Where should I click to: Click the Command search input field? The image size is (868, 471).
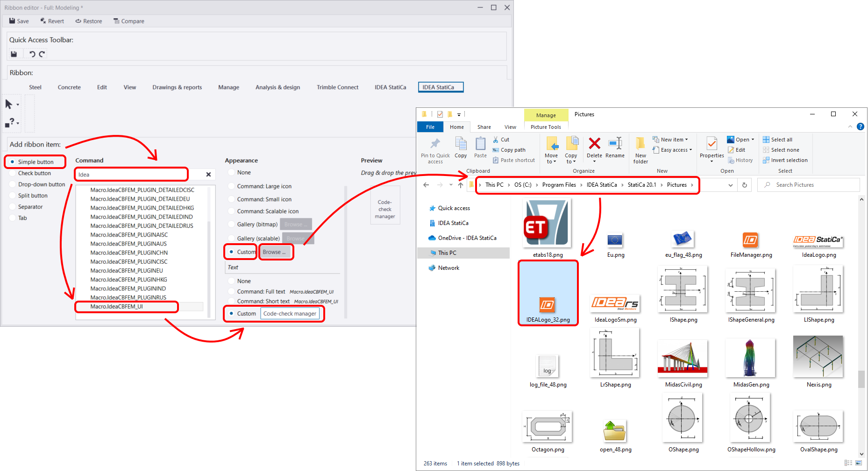click(x=139, y=175)
